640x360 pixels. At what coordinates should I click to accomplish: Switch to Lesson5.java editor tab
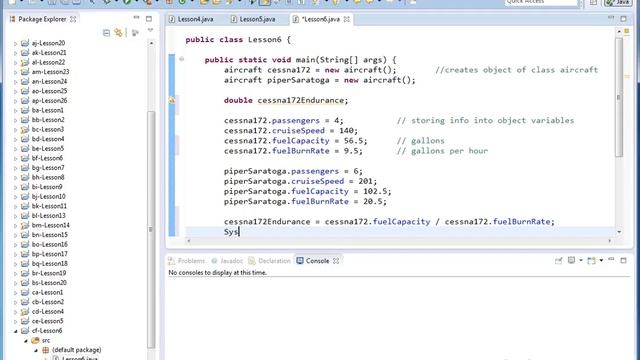(x=253, y=19)
